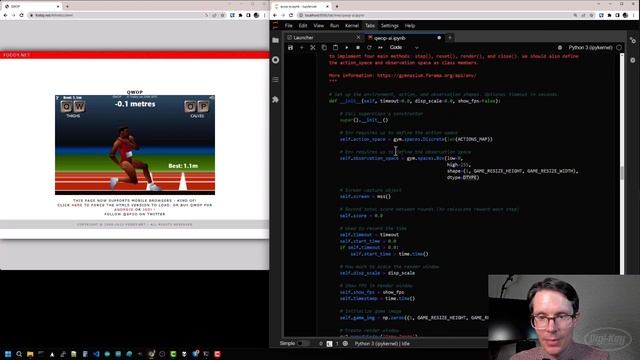Click the O key button in QWOP game
Viewport: 640px width, 360px height.
(190, 107)
